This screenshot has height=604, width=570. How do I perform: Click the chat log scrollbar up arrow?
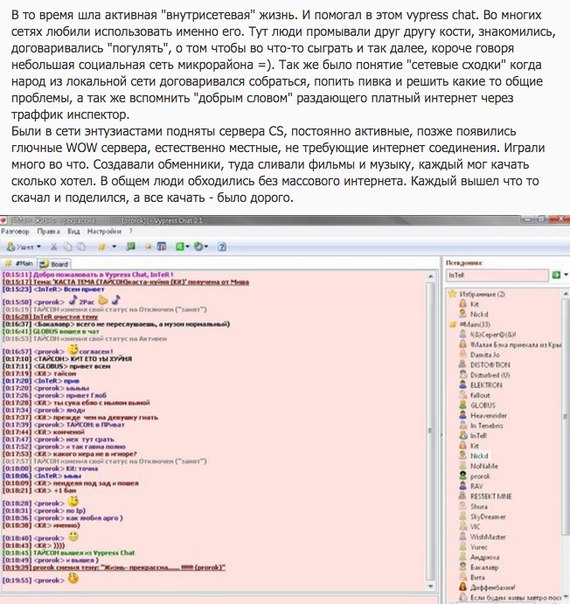(431, 276)
